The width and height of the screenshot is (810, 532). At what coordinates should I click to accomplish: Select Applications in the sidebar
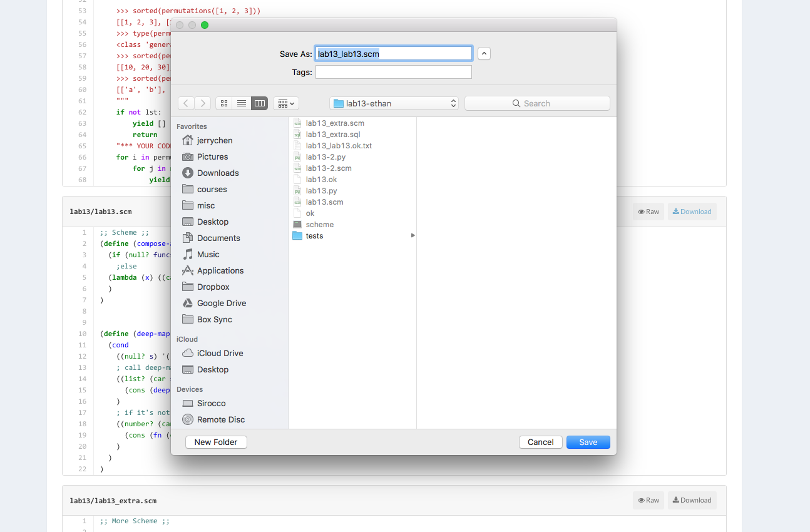click(220, 270)
